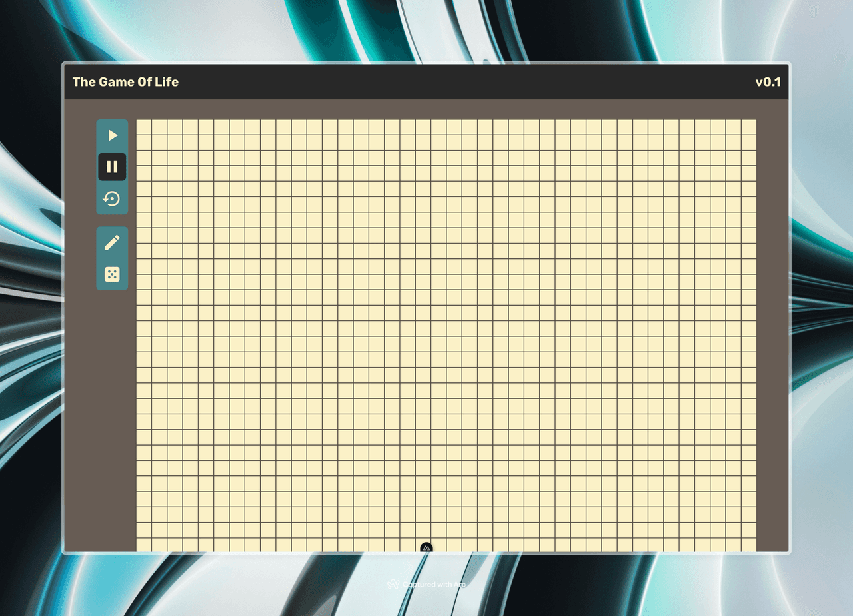Click the "Captured with Arc" watermark text

click(x=434, y=585)
